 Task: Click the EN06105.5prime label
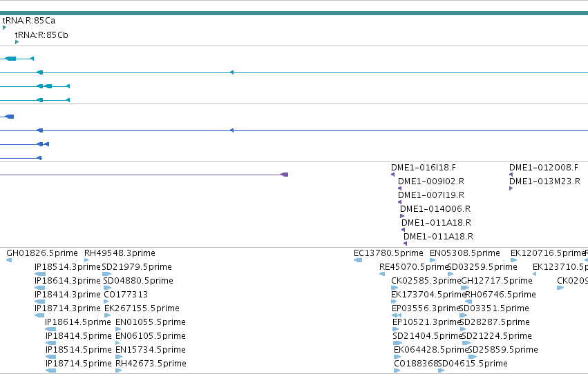click(151, 337)
